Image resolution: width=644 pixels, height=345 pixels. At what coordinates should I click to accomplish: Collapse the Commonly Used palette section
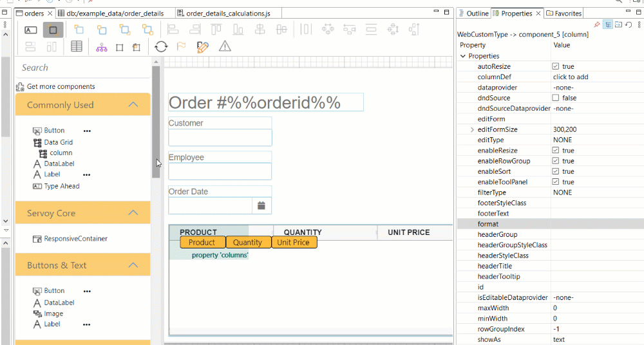point(133,105)
